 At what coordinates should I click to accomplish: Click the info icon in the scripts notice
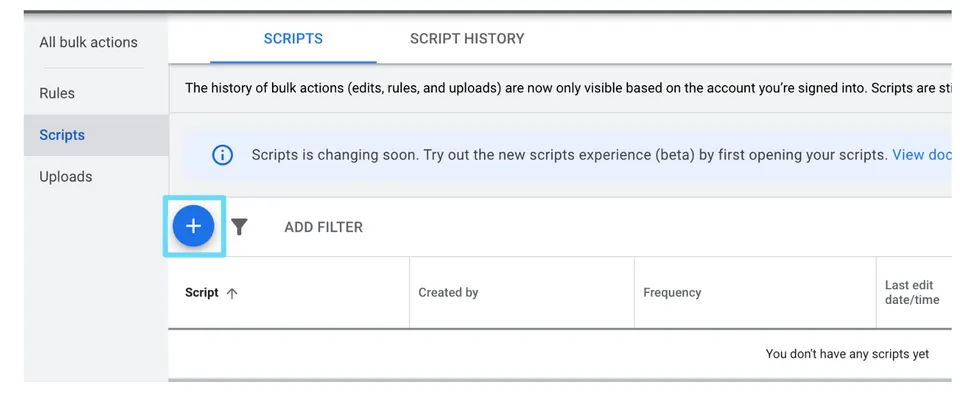pos(222,155)
